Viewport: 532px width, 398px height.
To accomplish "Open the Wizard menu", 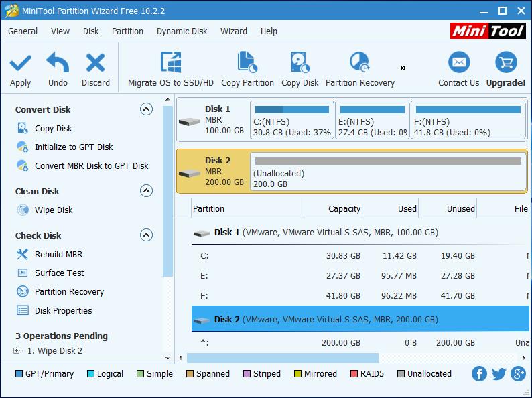I will click(234, 31).
